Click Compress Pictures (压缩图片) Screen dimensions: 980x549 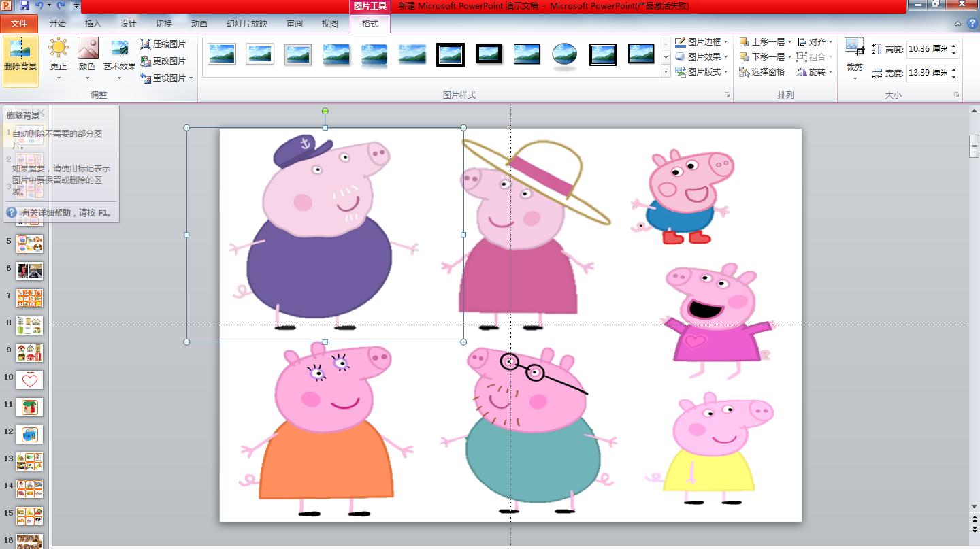point(163,44)
